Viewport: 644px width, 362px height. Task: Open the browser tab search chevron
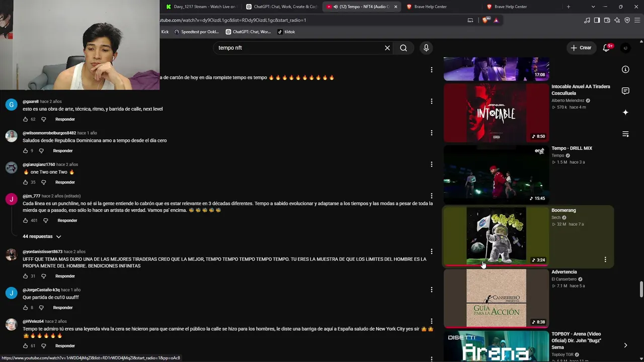[x=593, y=7]
